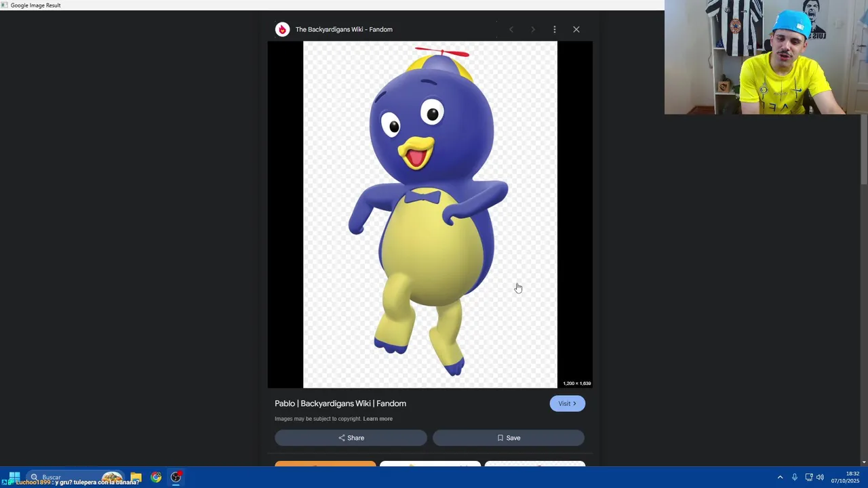Click the 1,200 × 1,630 size label
The width and height of the screenshot is (868, 488).
click(577, 384)
